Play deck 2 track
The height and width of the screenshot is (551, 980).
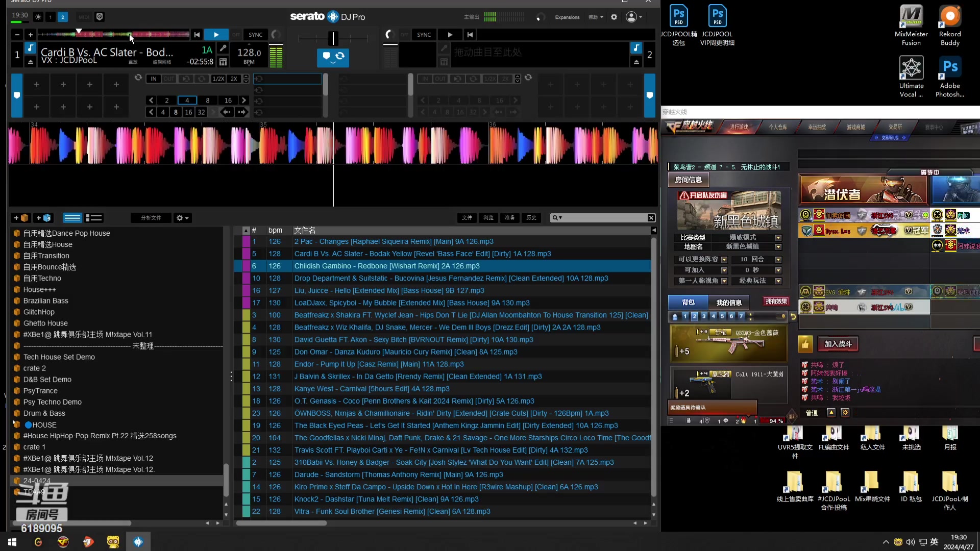(x=450, y=35)
